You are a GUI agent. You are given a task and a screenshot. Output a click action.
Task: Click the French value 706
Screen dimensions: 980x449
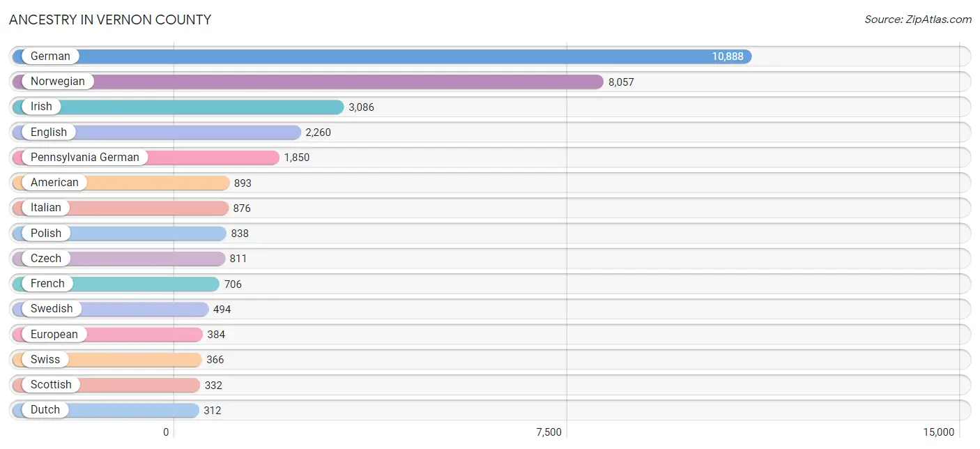pyautogui.click(x=233, y=284)
